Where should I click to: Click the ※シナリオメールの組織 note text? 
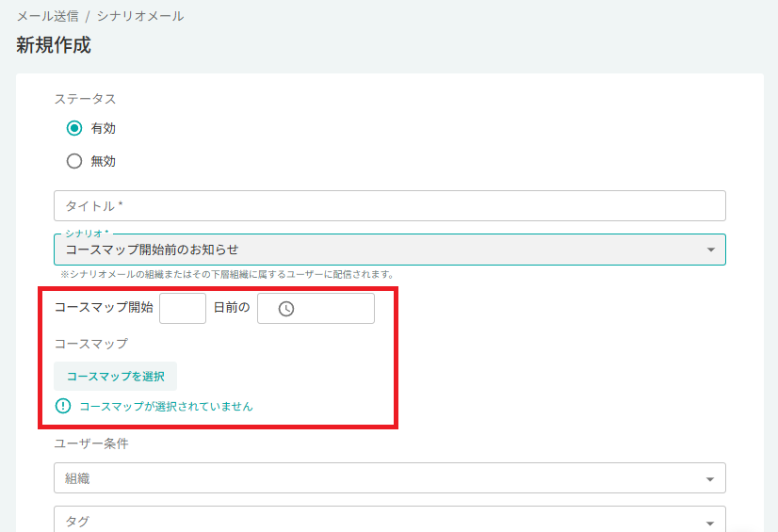click(227, 274)
